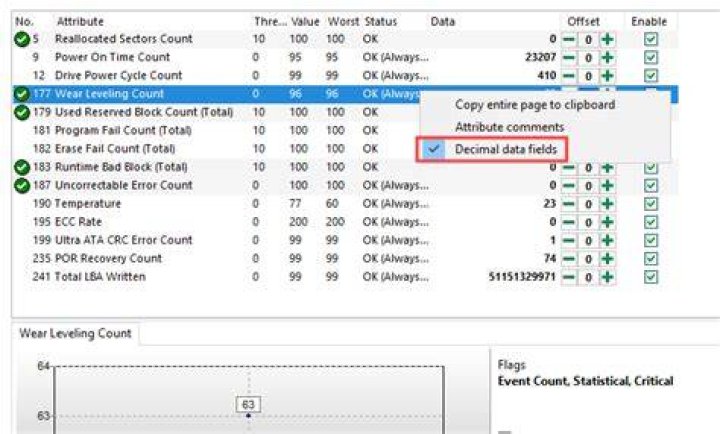Click minus icon in Total LBA Written row
720x434 pixels.
pos(568,277)
